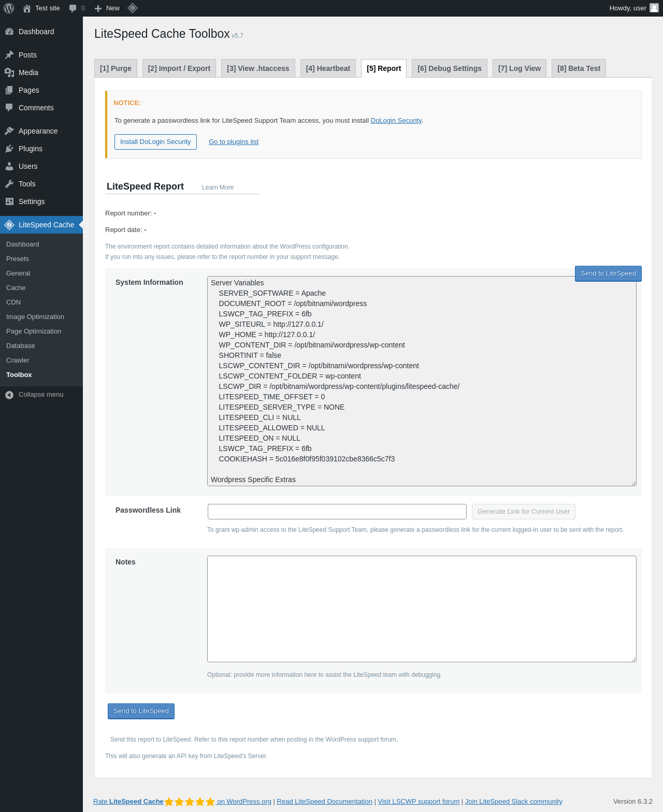This screenshot has width=663, height=812.
Task: Click the Howdy, user account text
Action: [x=628, y=8]
